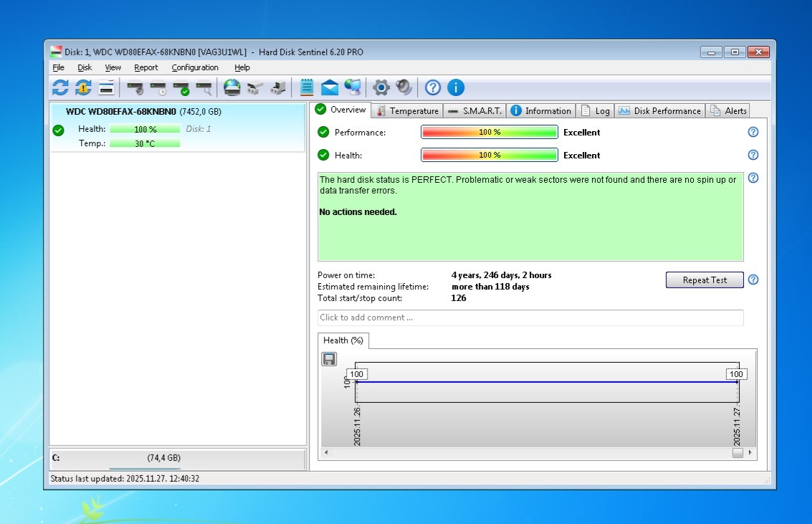Click the disk with clock toolbar icon
812x524 pixels.
pos(158,88)
